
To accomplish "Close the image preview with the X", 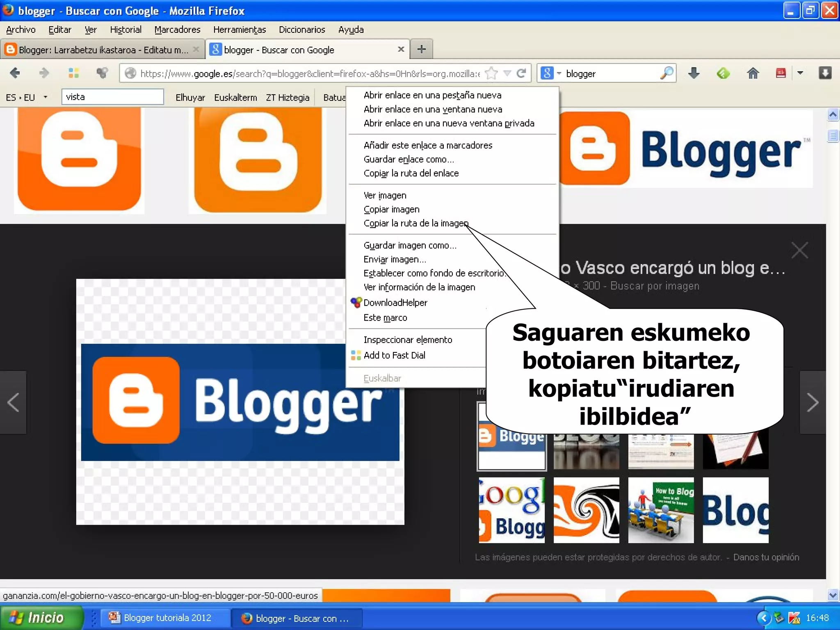I will coord(799,250).
